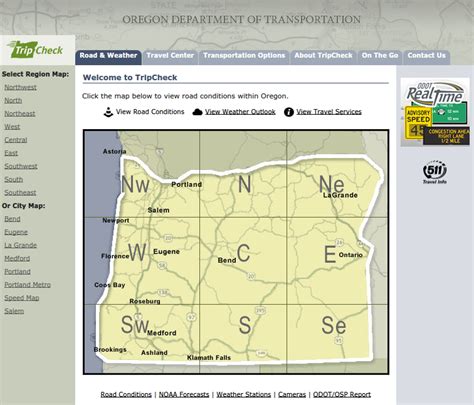Open the Cameras footer link
The image size is (474, 405).
(292, 394)
